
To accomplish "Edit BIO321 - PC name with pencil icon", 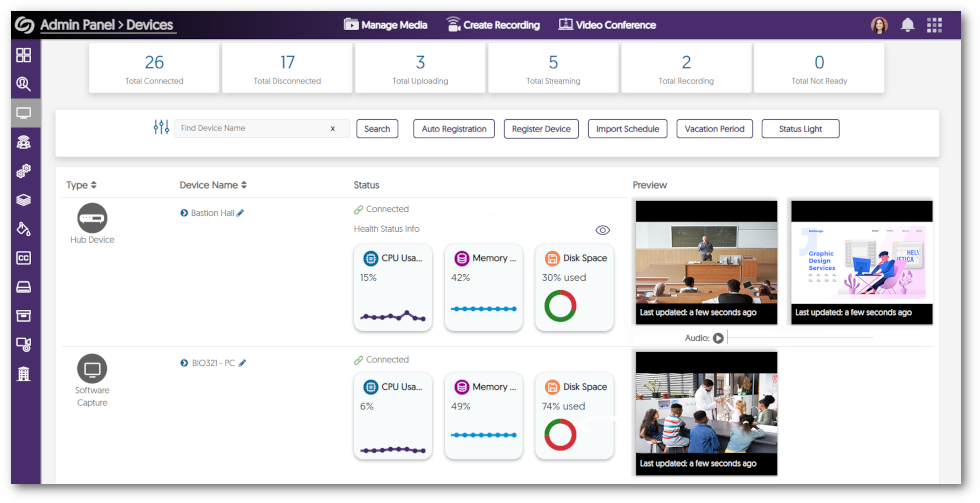I will (242, 363).
